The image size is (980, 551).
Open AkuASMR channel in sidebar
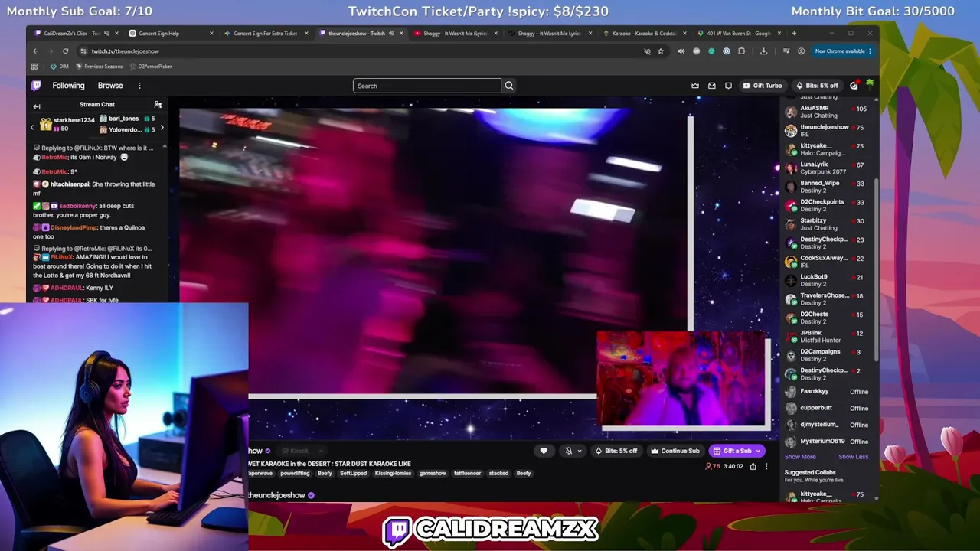click(x=828, y=112)
